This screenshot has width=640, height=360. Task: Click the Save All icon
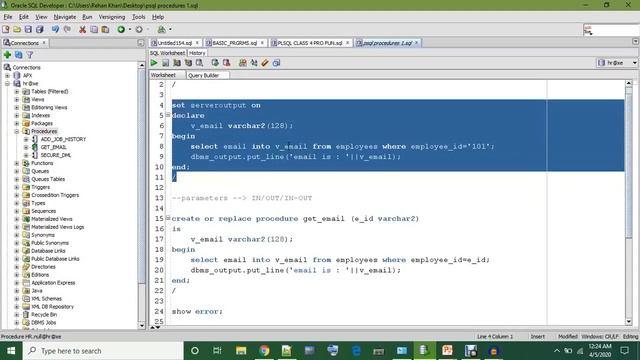[40, 29]
